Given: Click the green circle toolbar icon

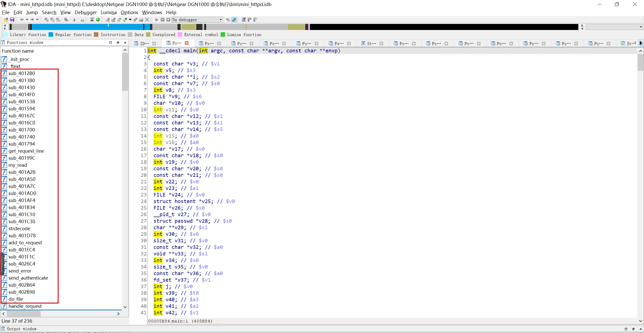Looking at the screenshot, I should pyautogui.click(x=98, y=20).
